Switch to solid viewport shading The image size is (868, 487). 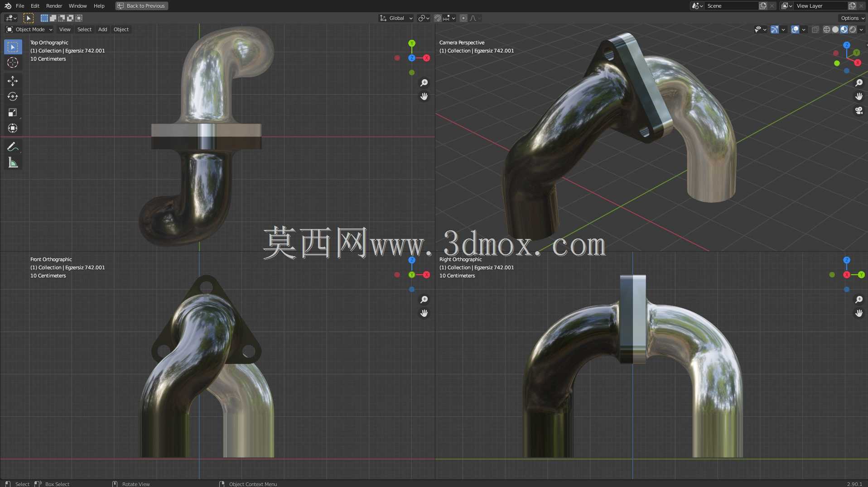tap(835, 29)
